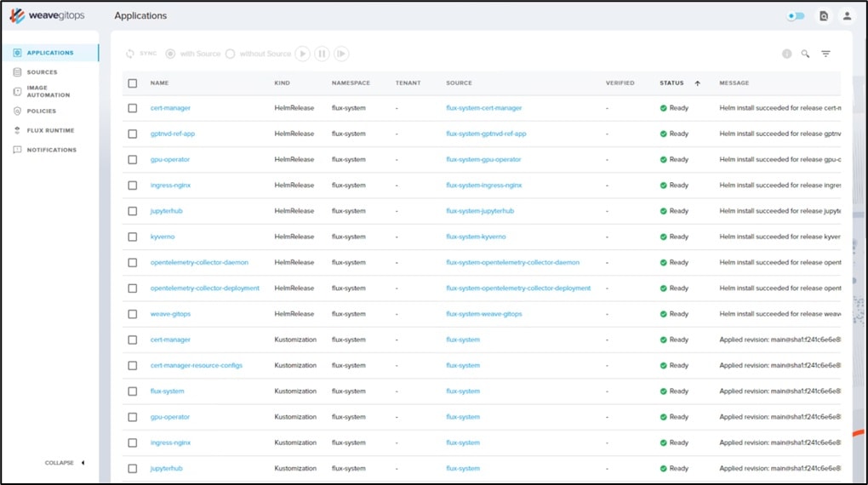This screenshot has width=868, height=485.
Task: Click the Weave GitOps logo
Action: [x=47, y=15]
